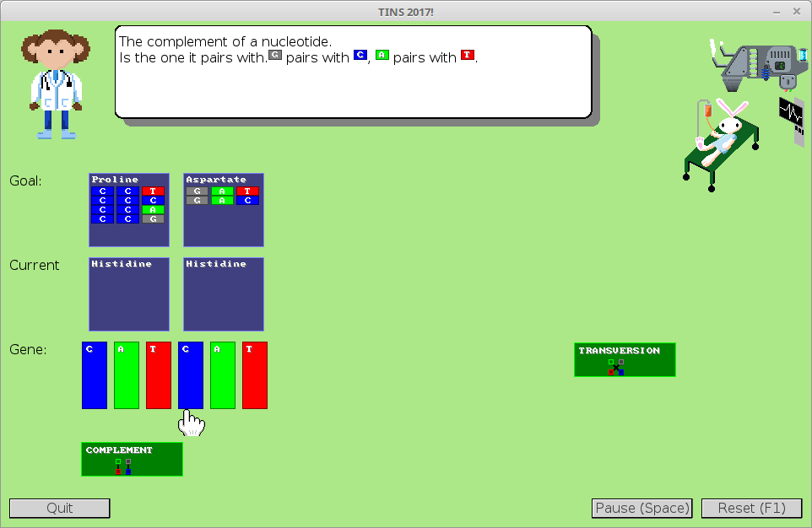Click the Aspartate goal codon card
The width and height of the screenshot is (812, 528).
224,210
